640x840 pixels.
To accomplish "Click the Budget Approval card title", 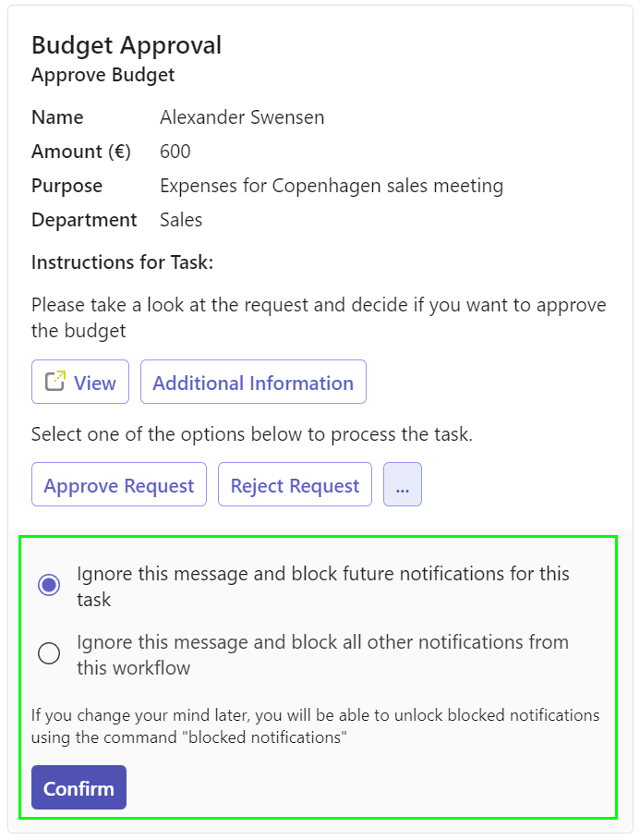I will click(127, 45).
